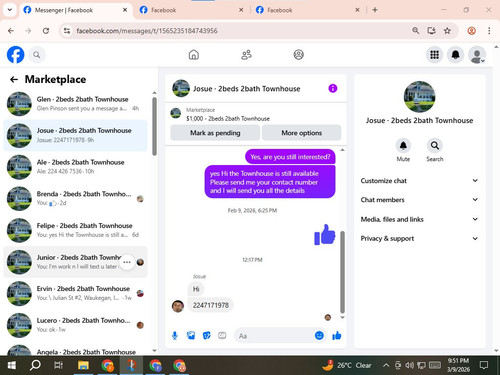The height and width of the screenshot is (375, 500).
Task: Expand Media, files and links section
Action: pyautogui.click(x=419, y=219)
